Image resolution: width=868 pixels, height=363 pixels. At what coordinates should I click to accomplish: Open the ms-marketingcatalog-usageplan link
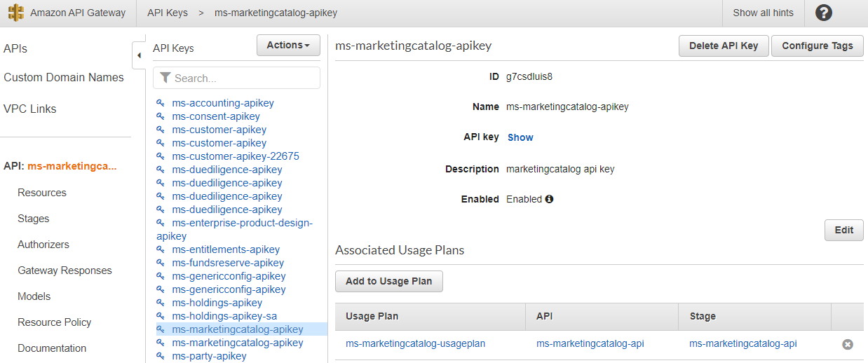click(415, 343)
